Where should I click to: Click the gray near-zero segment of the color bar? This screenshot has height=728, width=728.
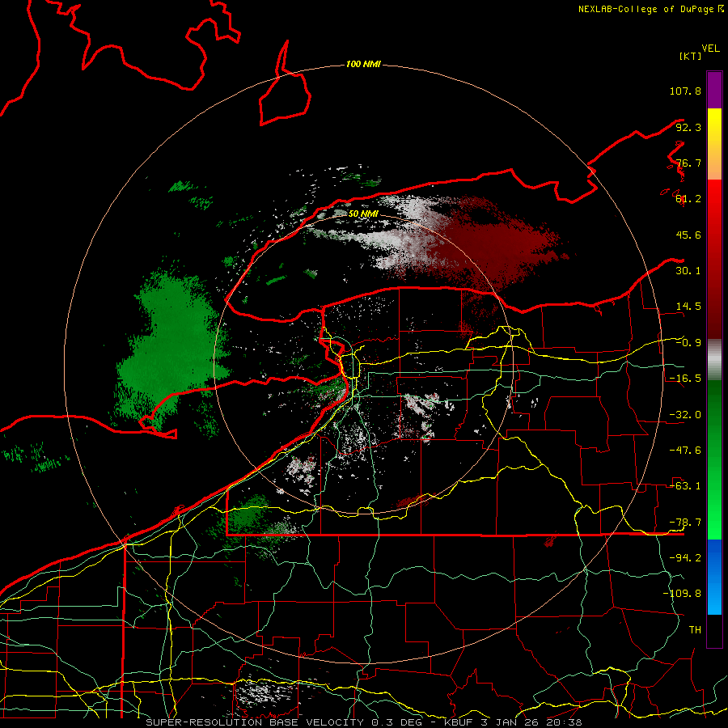[714, 360]
